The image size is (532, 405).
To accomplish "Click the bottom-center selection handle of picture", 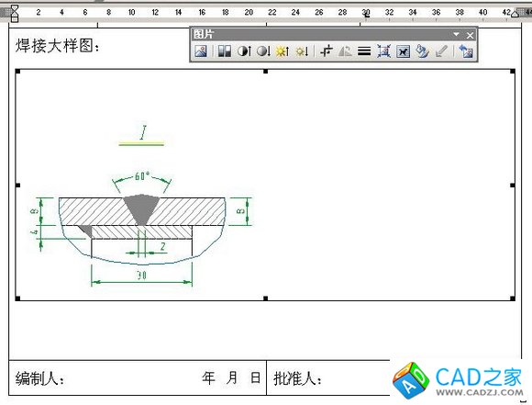I will [266, 298].
